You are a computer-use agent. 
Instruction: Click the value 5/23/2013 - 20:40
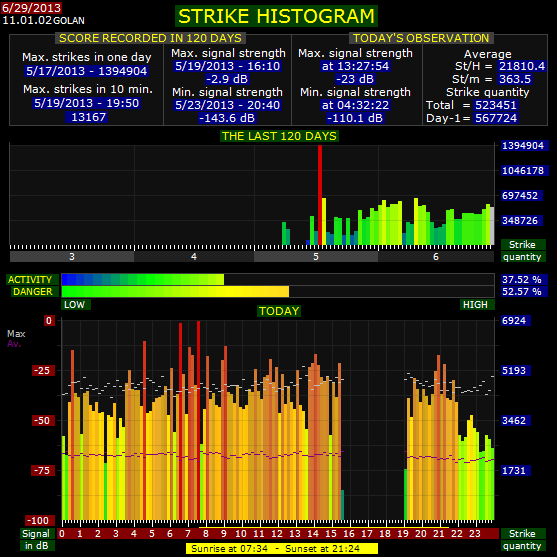coord(228,105)
